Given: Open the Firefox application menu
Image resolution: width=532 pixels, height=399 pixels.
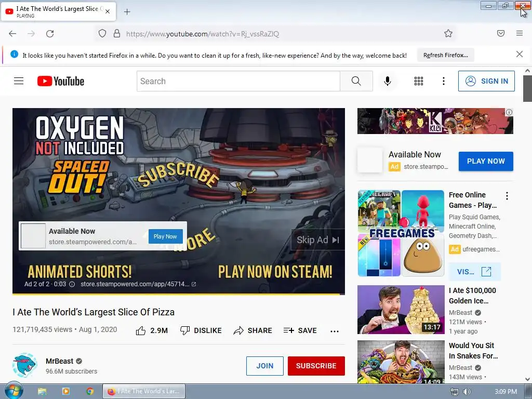Looking at the screenshot, I should pyautogui.click(x=520, y=33).
